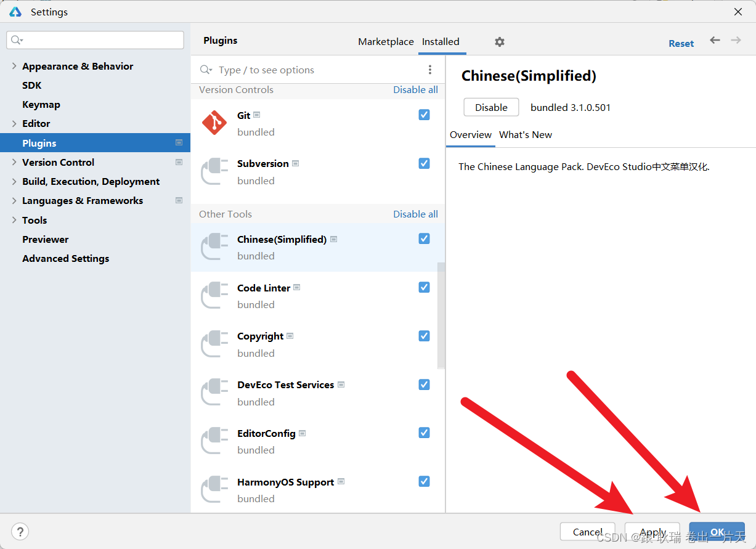Click the Reset link
Image resolution: width=756 pixels, height=549 pixels.
coord(681,43)
